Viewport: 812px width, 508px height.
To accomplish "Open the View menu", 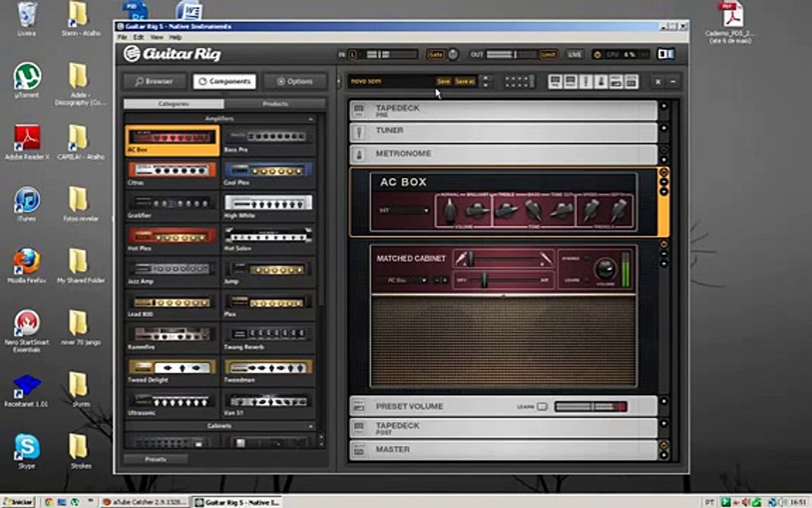I will pyautogui.click(x=156, y=37).
